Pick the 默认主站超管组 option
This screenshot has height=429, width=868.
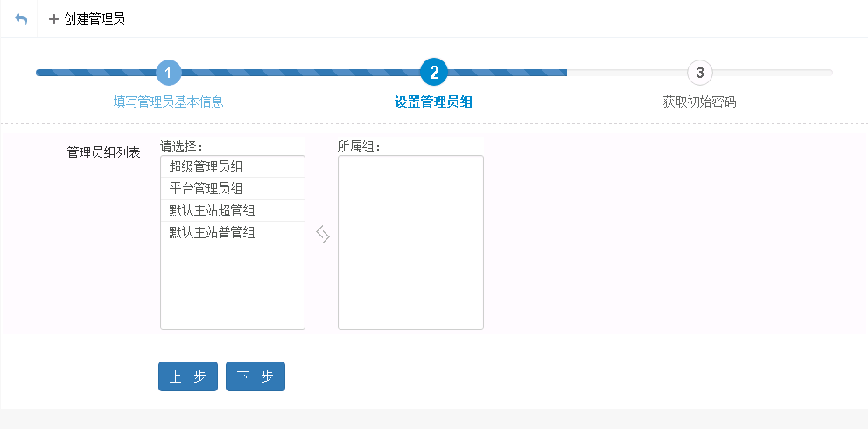[213, 210]
